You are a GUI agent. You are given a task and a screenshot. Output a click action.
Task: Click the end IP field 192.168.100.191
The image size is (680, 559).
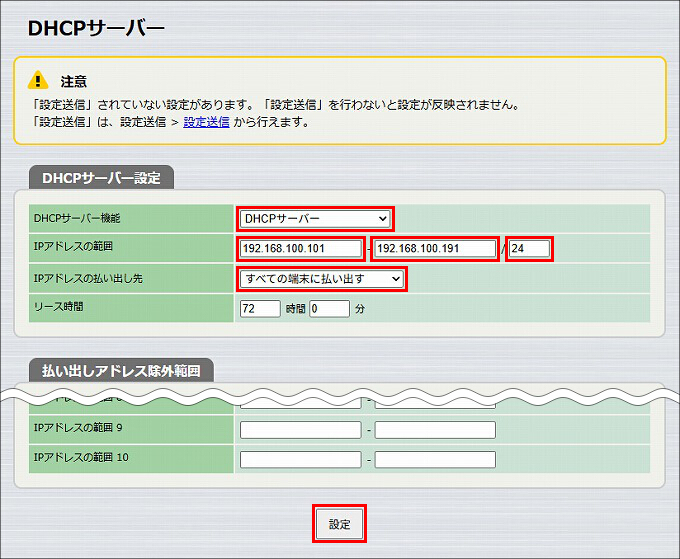pyautogui.click(x=435, y=248)
